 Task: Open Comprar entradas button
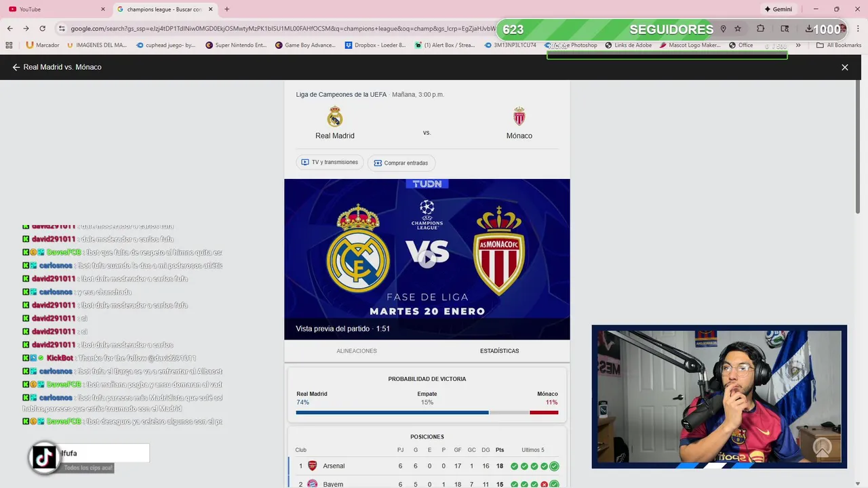401,163
